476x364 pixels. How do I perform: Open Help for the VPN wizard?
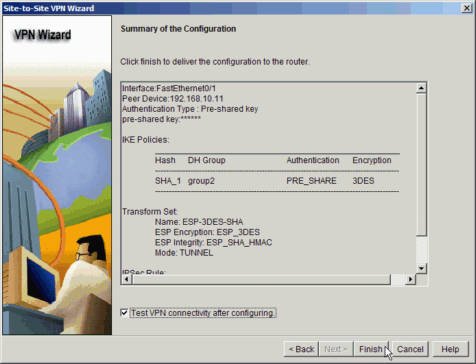pos(450,349)
